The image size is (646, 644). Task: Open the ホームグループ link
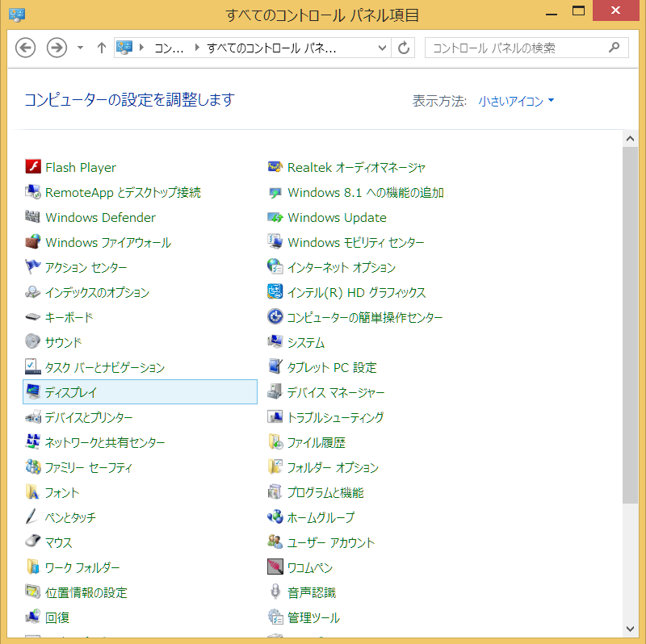pos(321,517)
